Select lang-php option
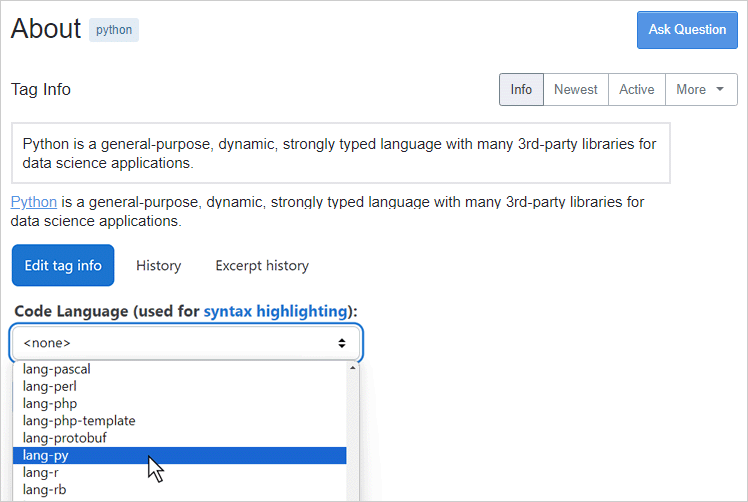The image size is (748, 502). (x=50, y=403)
